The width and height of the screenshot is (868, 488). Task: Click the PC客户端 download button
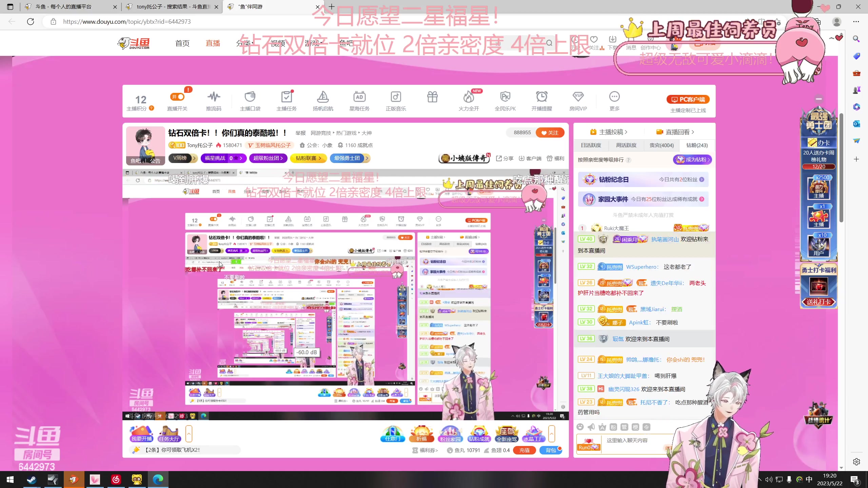(x=688, y=99)
